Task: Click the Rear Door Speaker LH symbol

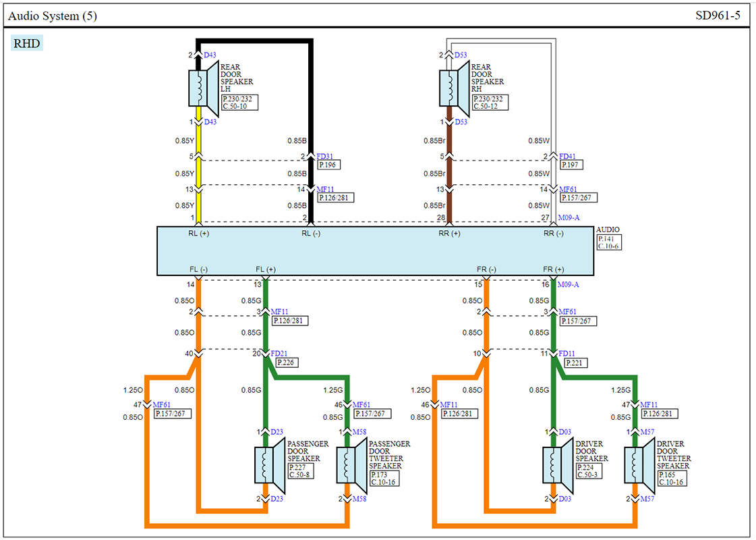Action: (204, 88)
